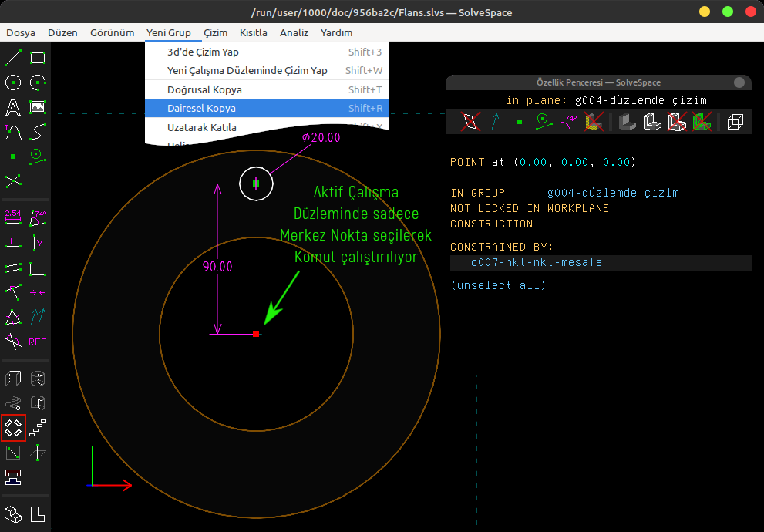764x532 pixels.
Task: Click c007-nkt-nkt-mesafe constraint link
Action: [x=537, y=262]
